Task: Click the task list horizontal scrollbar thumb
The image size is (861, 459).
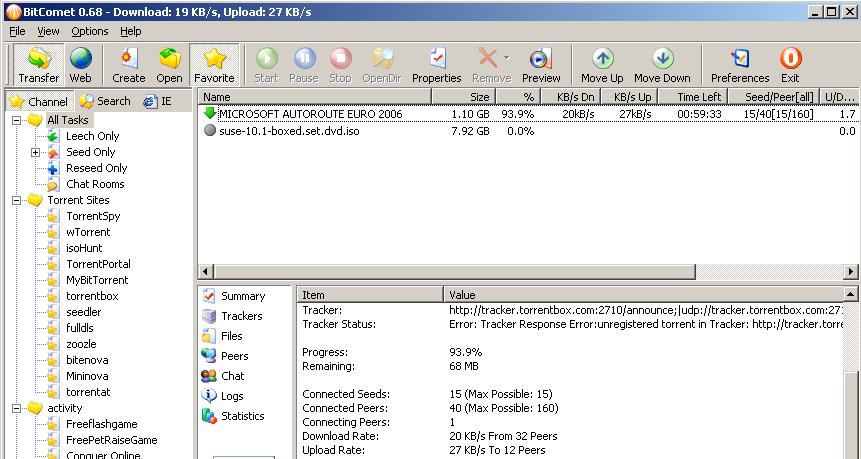Action: 455,271
